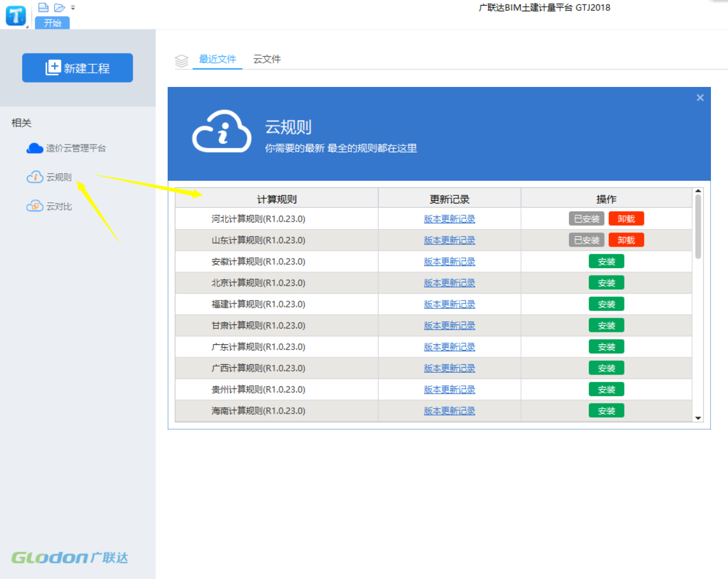Image resolution: width=728 pixels, height=579 pixels.
Task: Switch to the 云文件 tab
Action: 267,59
